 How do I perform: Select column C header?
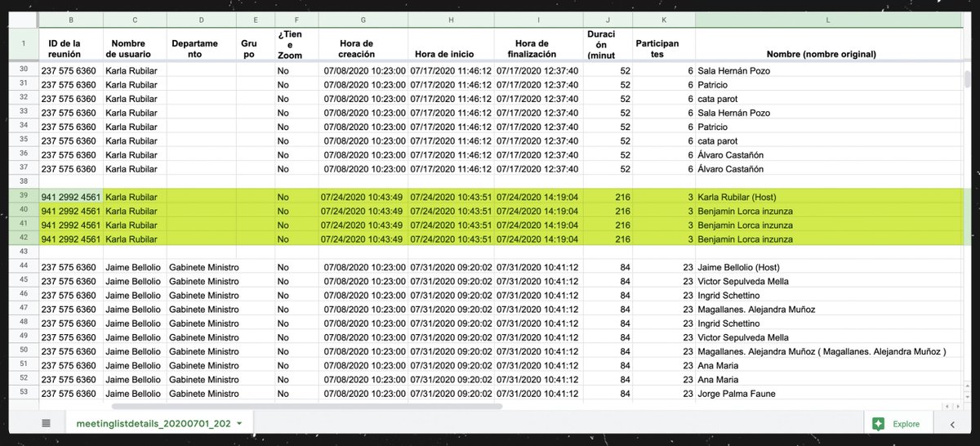(x=136, y=19)
